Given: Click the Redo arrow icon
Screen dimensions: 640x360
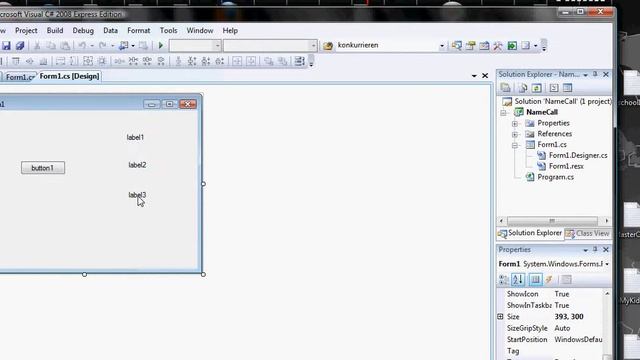Looking at the screenshot, I should (102, 46).
